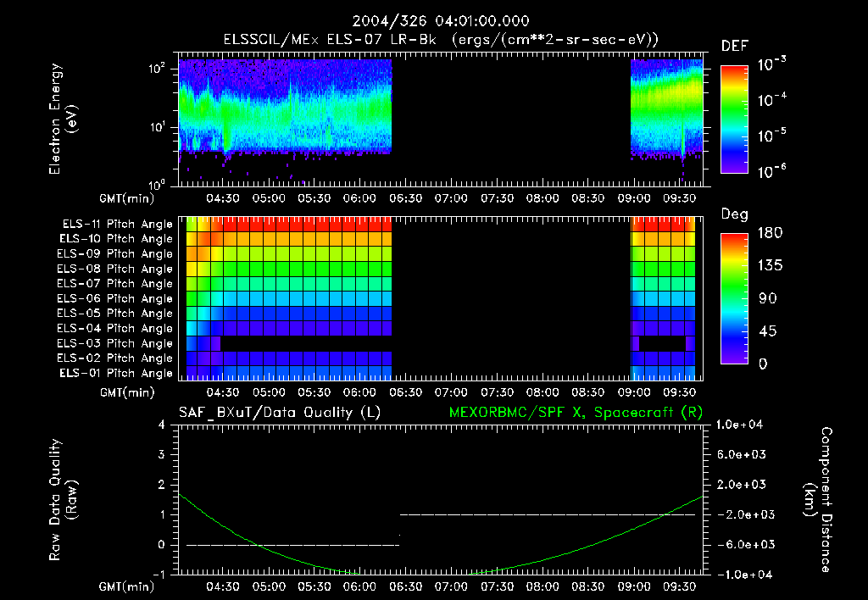This screenshot has height=600, width=868.
Task: Click the dashed data quality line at level 0
Action: (x=292, y=545)
